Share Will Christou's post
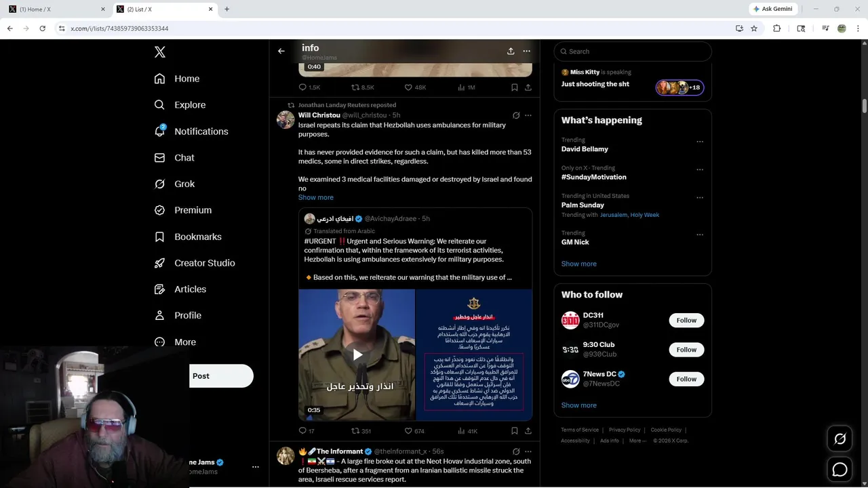 point(528,430)
